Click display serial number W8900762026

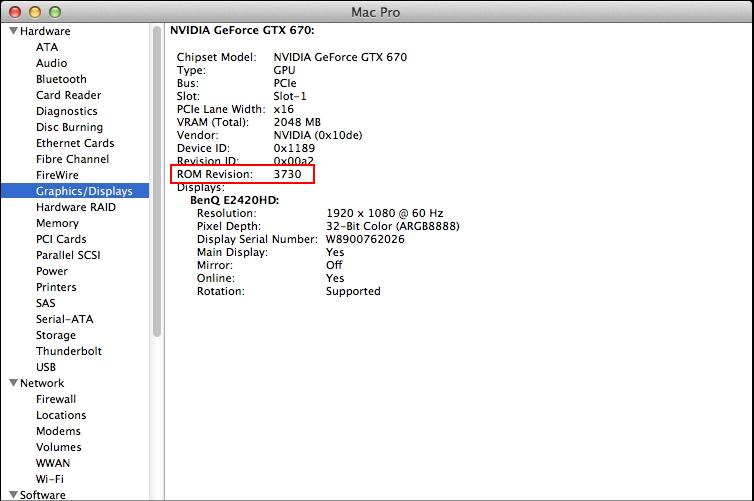365,239
